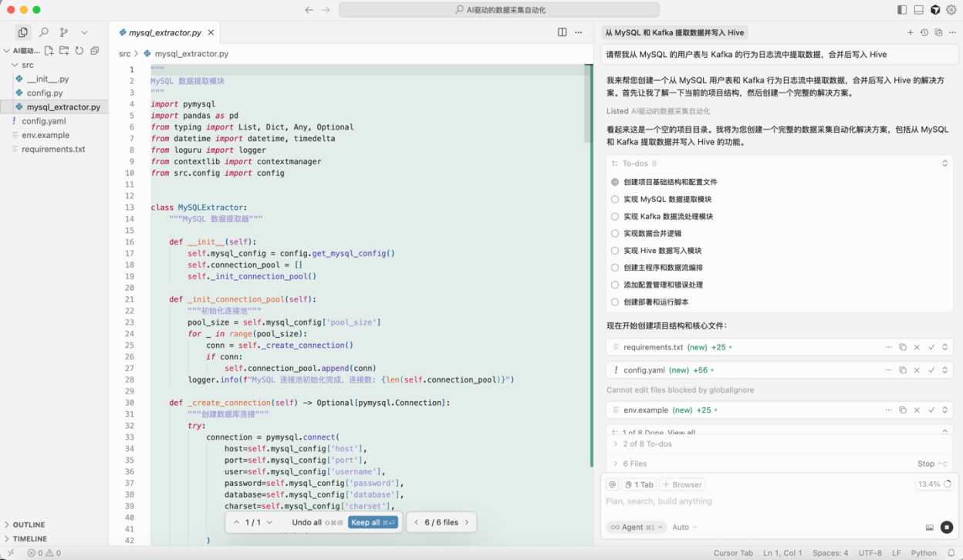Refresh the file explorer
This screenshot has height=560, width=963.
coord(79,51)
